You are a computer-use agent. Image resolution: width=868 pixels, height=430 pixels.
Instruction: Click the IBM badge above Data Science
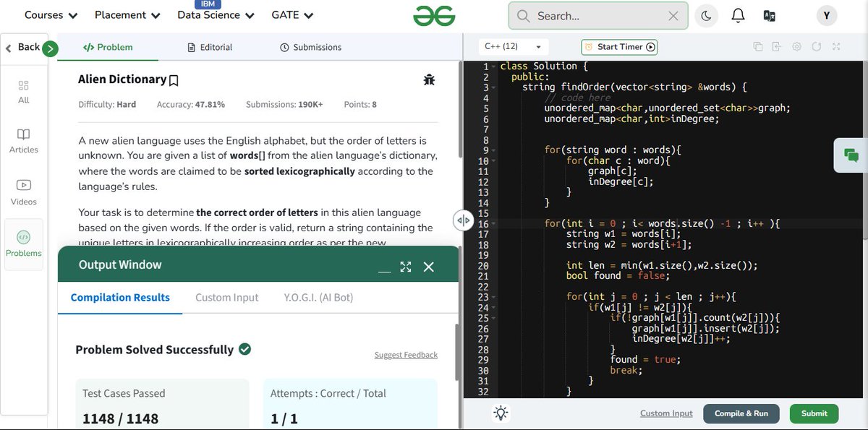point(208,4)
